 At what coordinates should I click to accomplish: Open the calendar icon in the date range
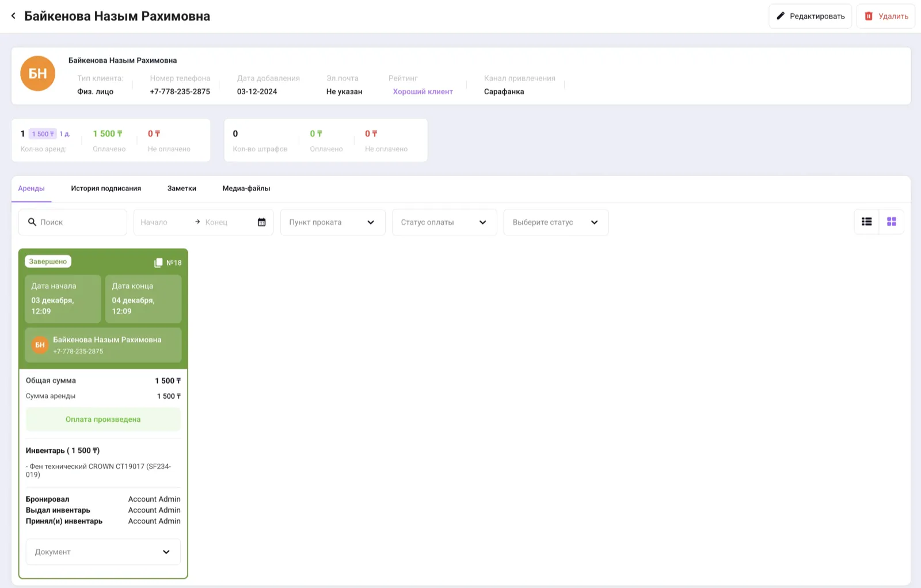tap(262, 222)
